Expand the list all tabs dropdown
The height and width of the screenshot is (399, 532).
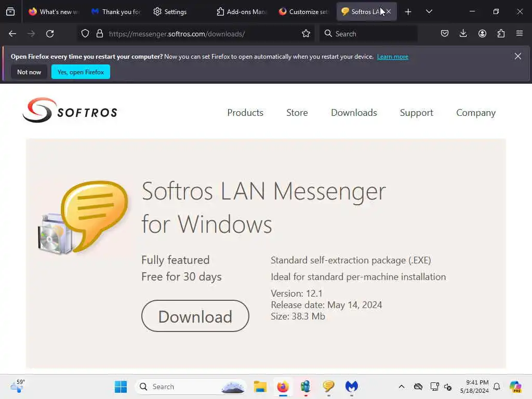point(429,12)
